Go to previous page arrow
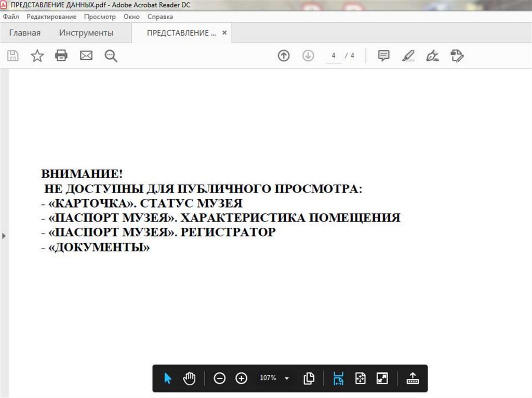 [x=284, y=56]
